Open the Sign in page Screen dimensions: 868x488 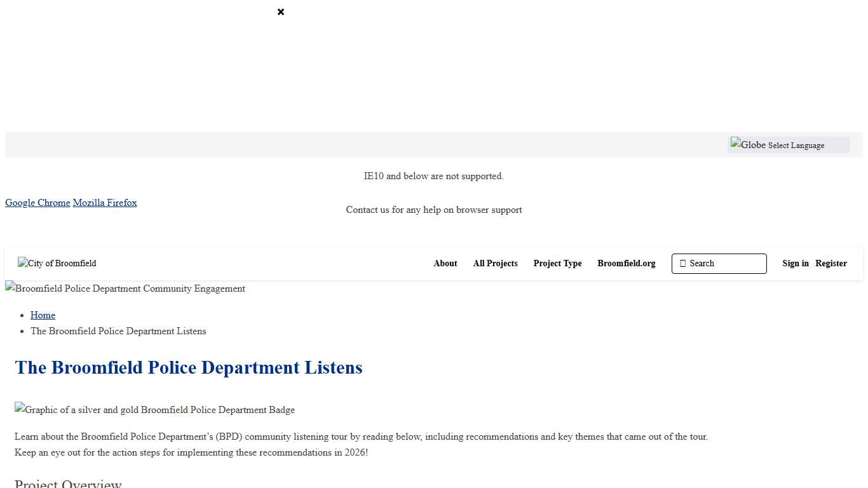pos(795,263)
